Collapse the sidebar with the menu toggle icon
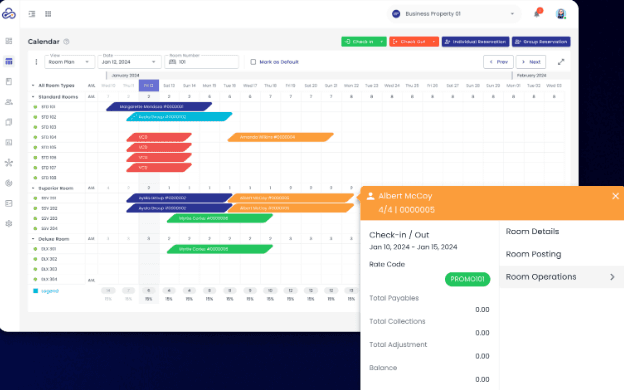 point(32,14)
